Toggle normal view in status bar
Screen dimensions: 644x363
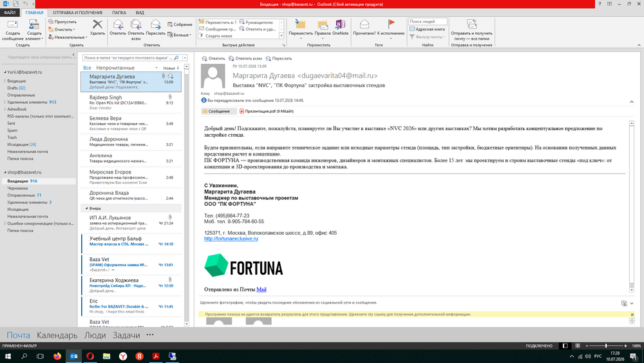[x=565, y=346]
